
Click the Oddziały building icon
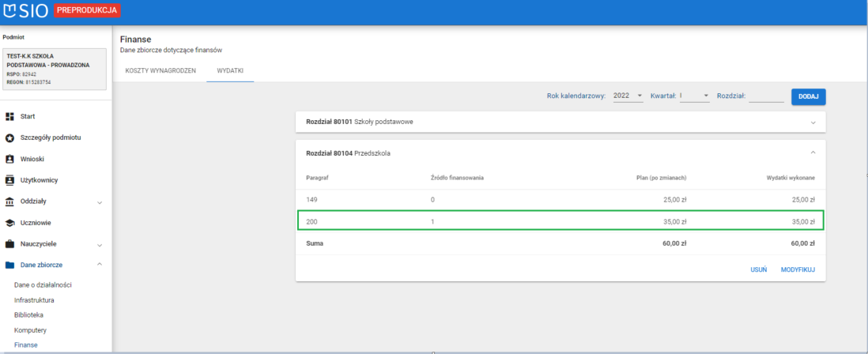pyautogui.click(x=10, y=201)
